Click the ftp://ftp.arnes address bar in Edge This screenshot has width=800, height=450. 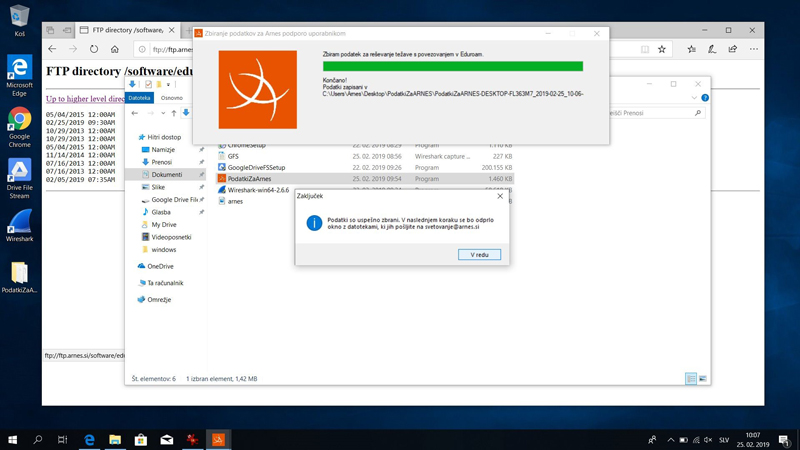(x=172, y=49)
